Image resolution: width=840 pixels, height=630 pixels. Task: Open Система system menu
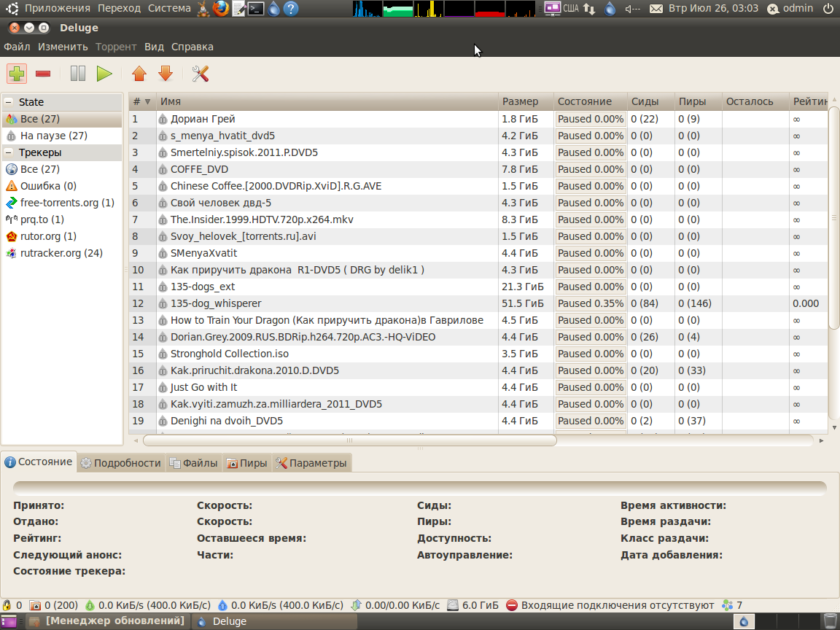click(169, 8)
